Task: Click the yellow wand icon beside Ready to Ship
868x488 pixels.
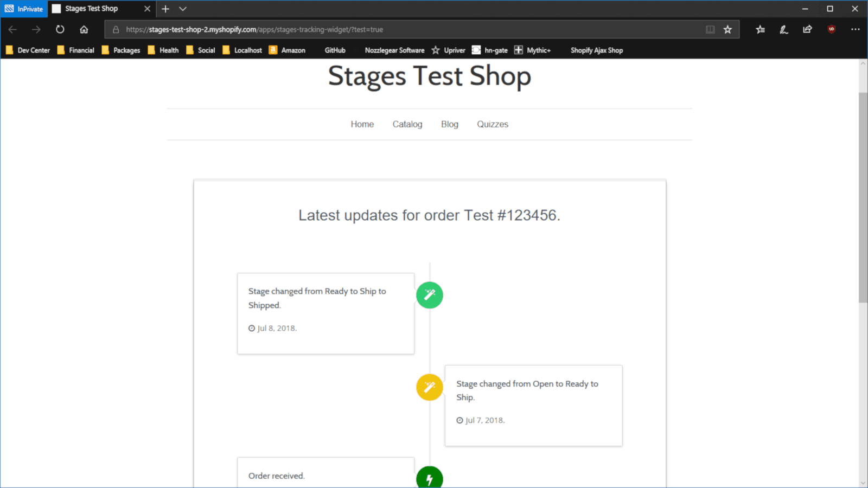Action: point(429,387)
